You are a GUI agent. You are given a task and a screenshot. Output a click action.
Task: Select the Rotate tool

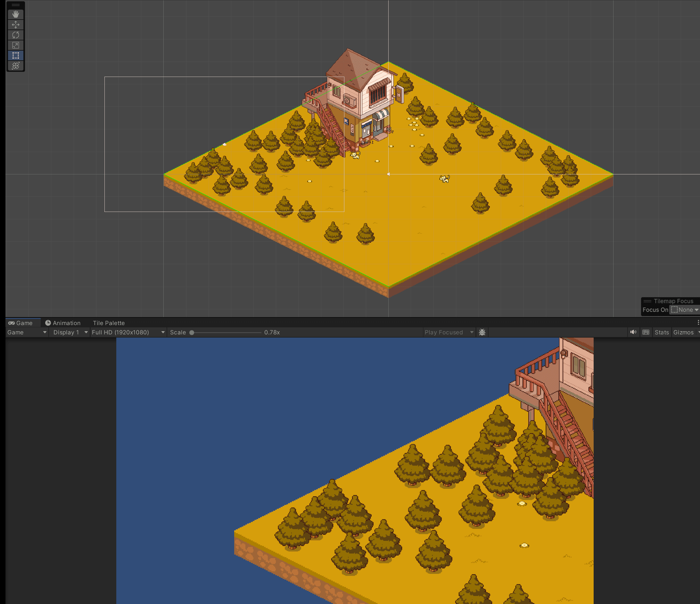pos(16,35)
